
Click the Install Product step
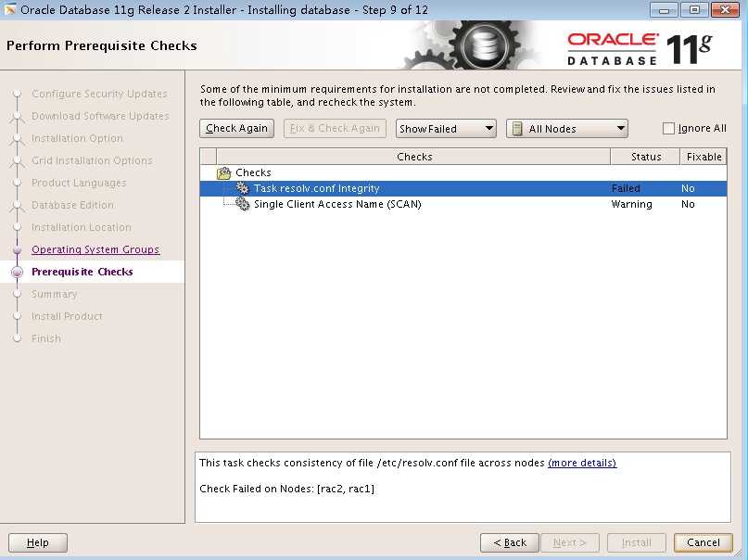[x=67, y=316]
